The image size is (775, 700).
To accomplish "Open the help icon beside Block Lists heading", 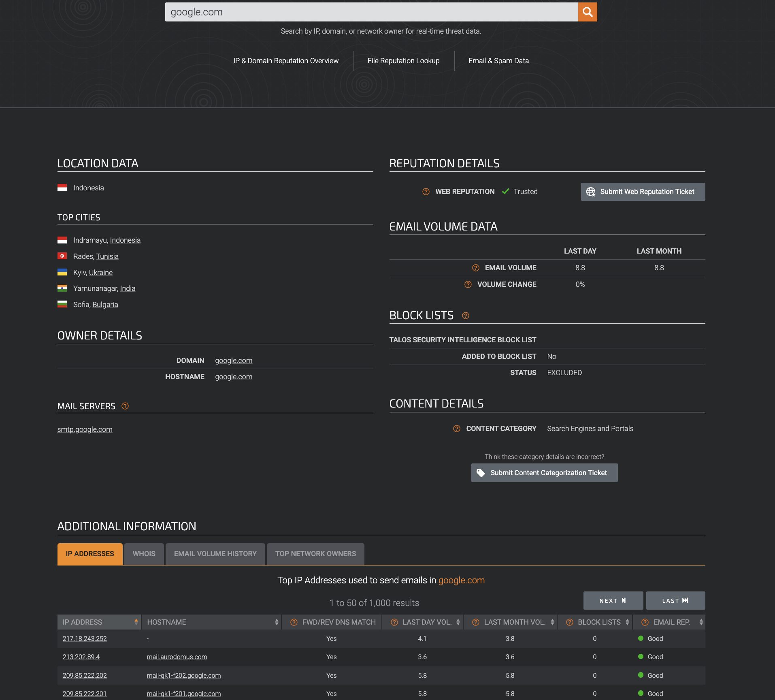I will 465,315.
